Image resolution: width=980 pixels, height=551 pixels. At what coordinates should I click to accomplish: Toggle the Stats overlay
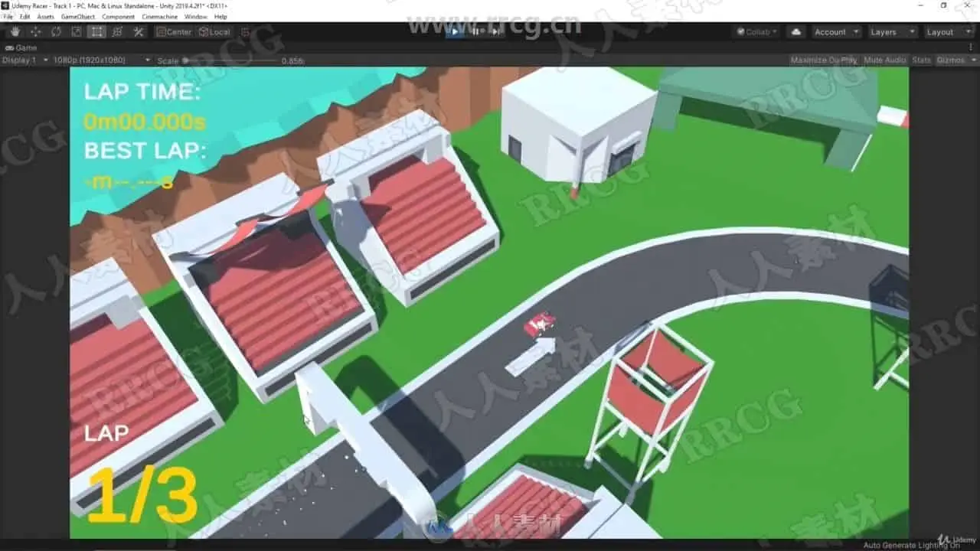click(x=921, y=60)
